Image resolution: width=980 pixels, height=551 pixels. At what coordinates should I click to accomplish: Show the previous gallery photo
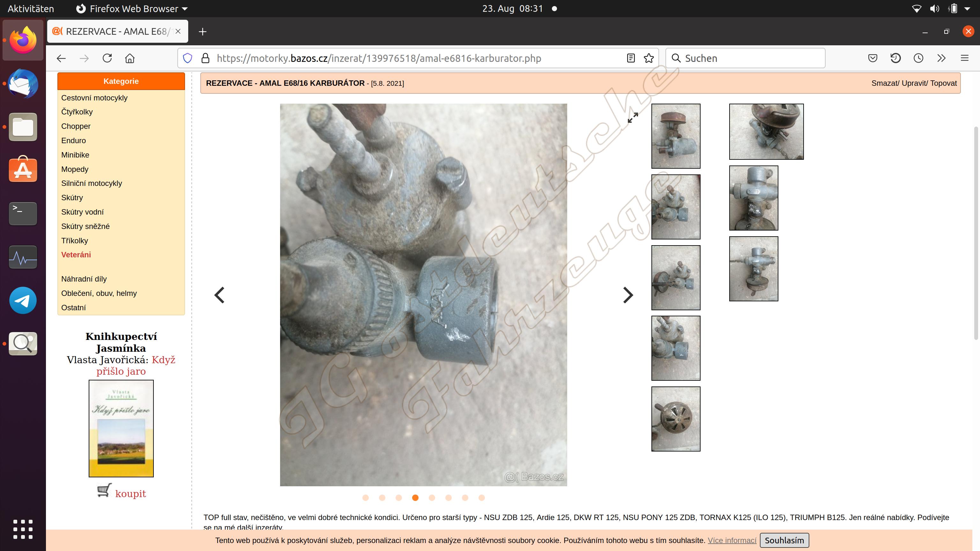219,295
